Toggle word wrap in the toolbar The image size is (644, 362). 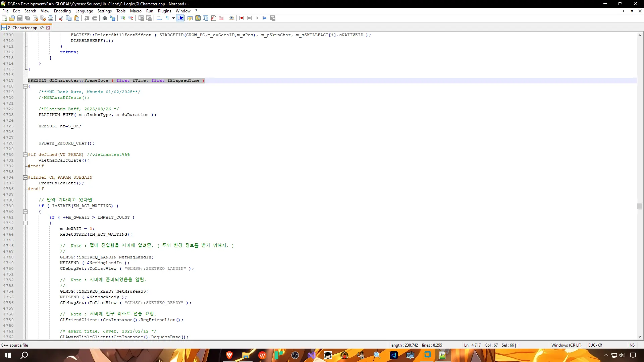pos(159,18)
